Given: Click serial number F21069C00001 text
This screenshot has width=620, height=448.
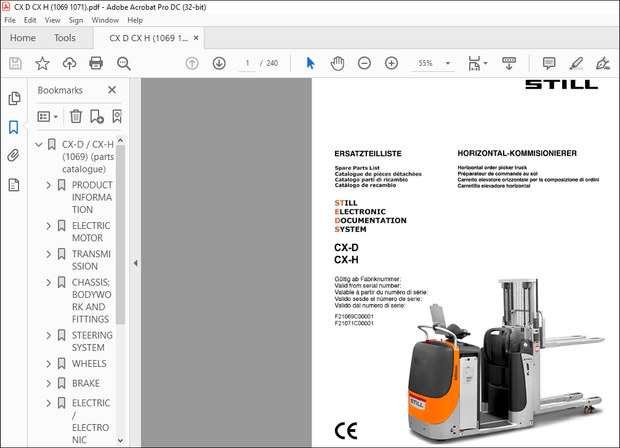Looking at the screenshot, I should (x=354, y=317).
